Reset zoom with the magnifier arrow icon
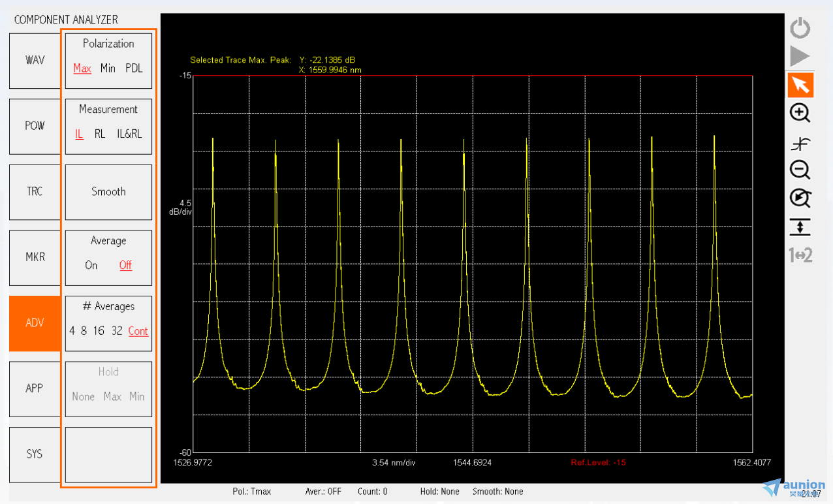Viewport: 833px width, 504px height. [x=800, y=198]
